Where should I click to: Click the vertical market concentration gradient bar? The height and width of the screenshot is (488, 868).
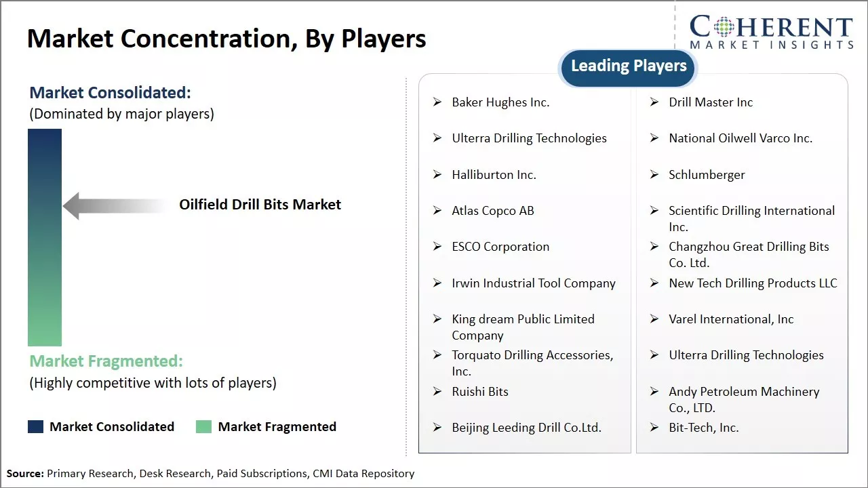45,237
